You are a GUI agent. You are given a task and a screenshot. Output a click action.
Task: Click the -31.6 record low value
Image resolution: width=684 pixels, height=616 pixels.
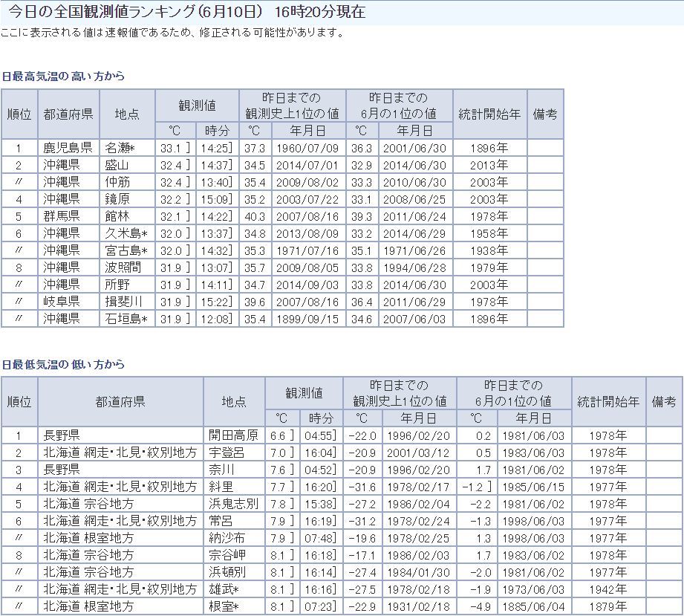click(x=362, y=487)
